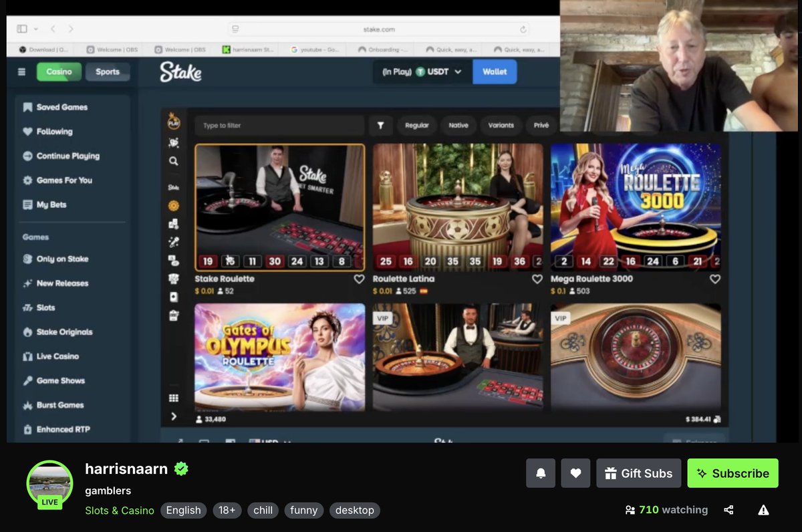Select the playing card category icon

pyautogui.click(x=174, y=297)
